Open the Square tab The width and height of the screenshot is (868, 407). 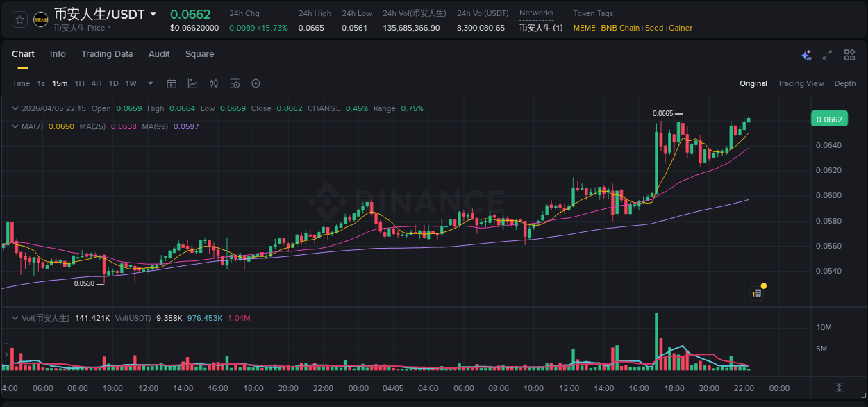pos(199,54)
